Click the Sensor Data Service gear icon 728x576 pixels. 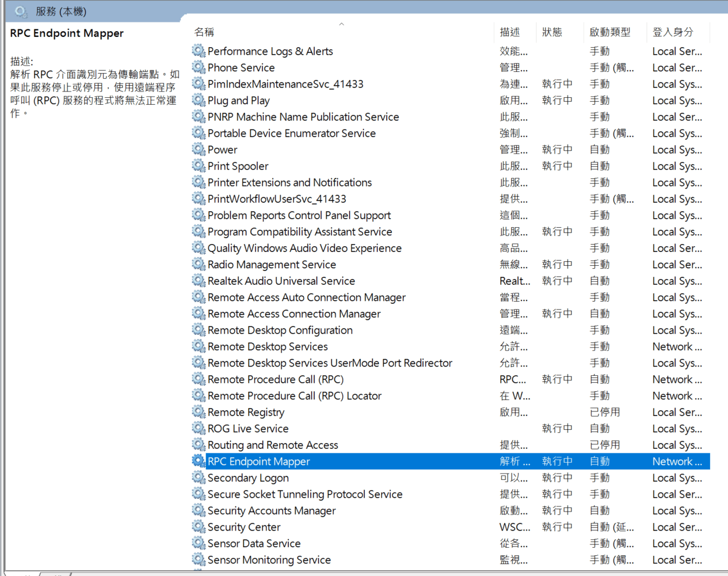(x=199, y=543)
